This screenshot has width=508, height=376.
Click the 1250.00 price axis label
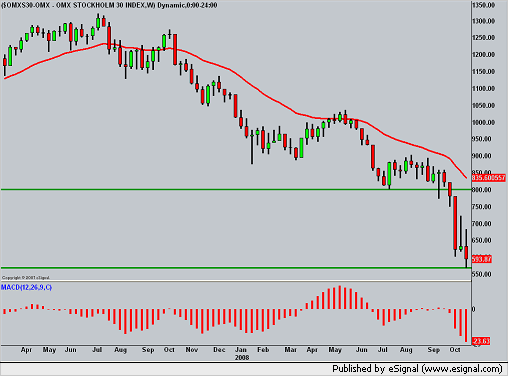coord(483,38)
